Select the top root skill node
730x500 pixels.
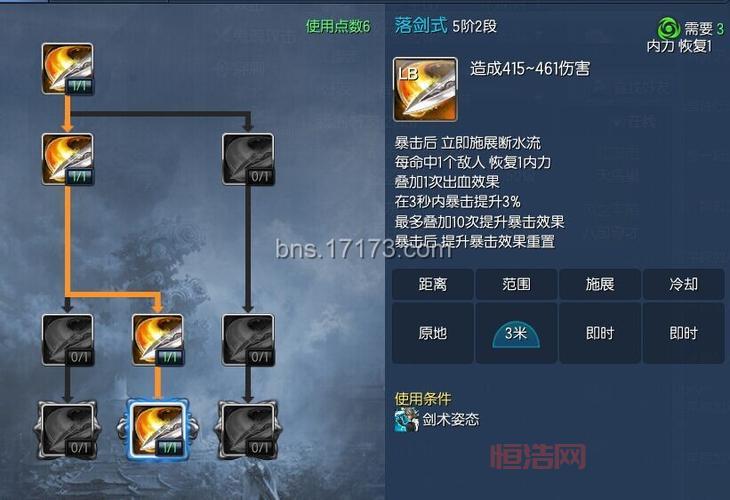[x=68, y=69]
